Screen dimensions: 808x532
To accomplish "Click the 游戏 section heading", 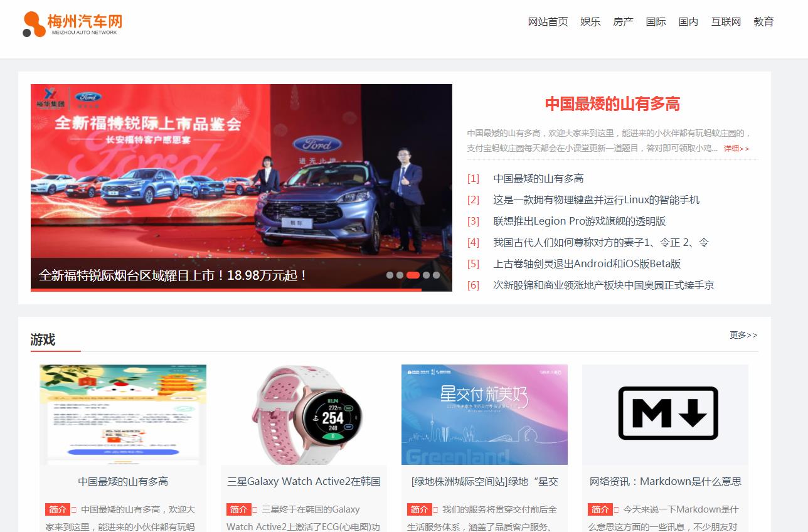I will [43, 339].
